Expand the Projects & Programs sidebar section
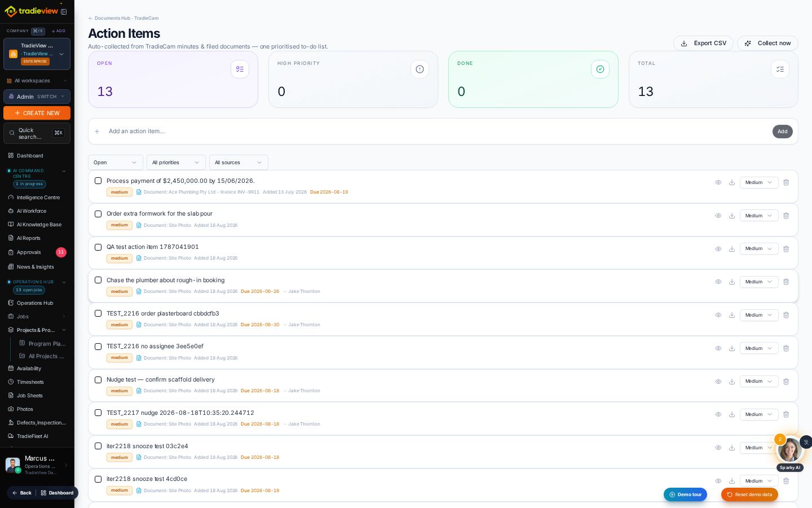Viewport: 812px width, 508px height. click(37, 330)
